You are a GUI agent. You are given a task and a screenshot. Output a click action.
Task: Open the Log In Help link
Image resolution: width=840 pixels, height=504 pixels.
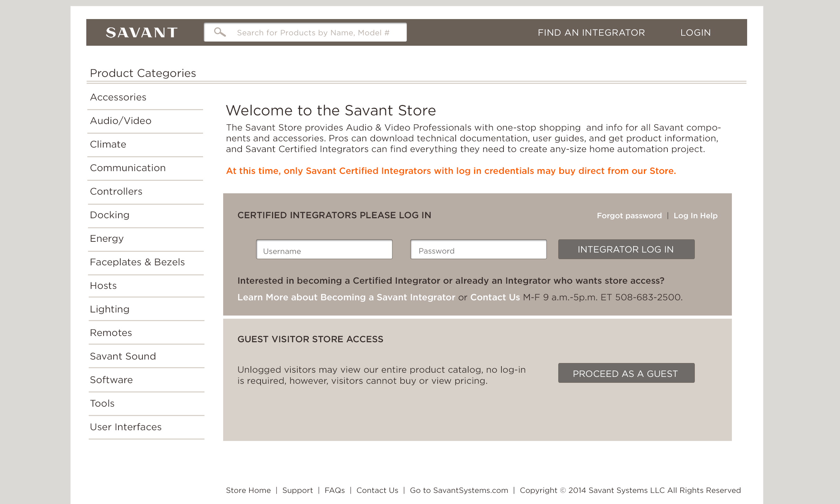[x=695, y=215]
